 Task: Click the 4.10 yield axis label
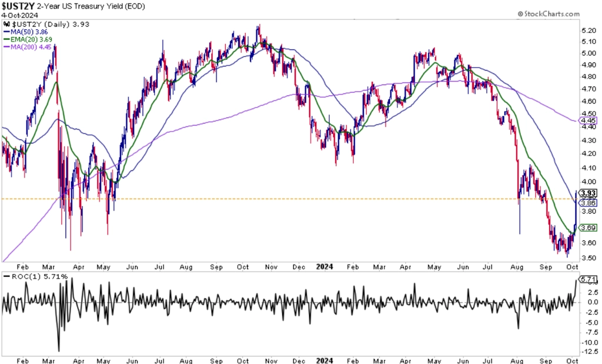click(x=588, y=168)
